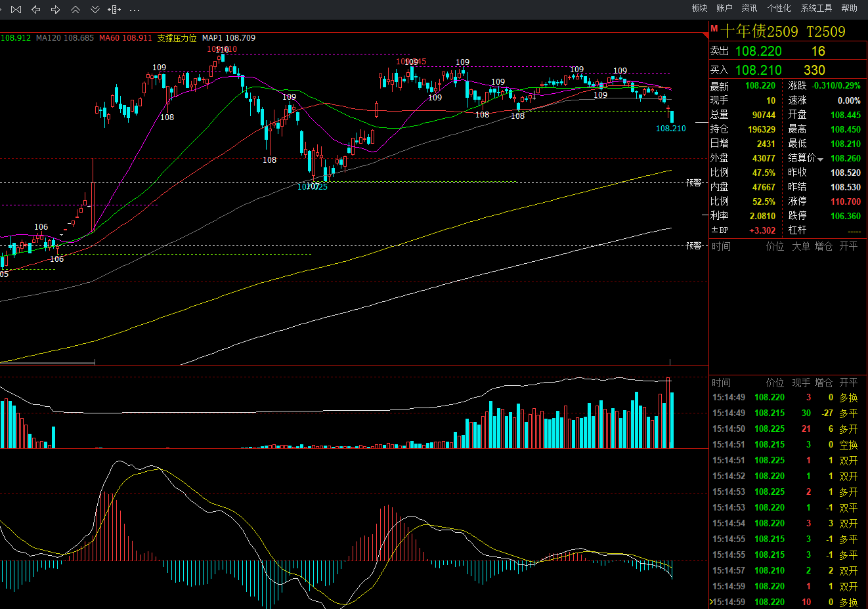Click the 最高 value 108.450
Viewport: 868px width, 609px height.
tap(846, 129)
